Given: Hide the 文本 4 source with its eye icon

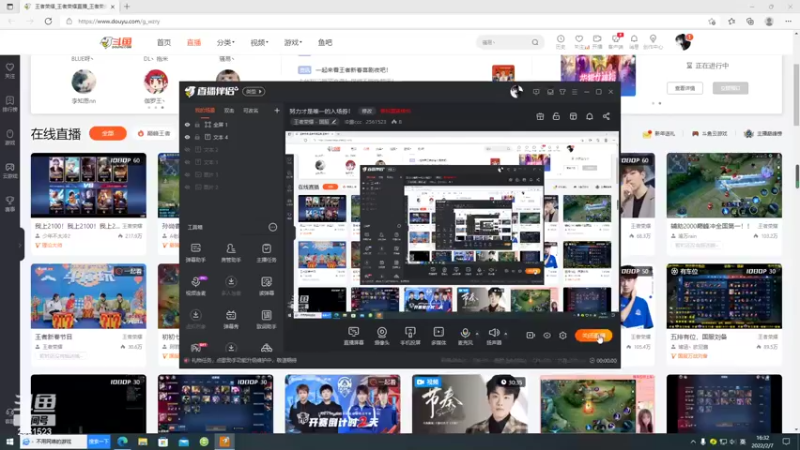Looking at the screenshot, I should (187, 137).
